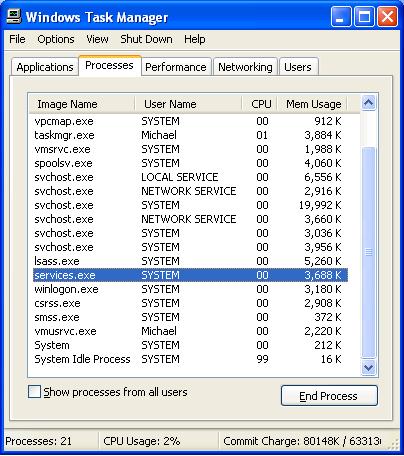Select svchost.exe run by LOCAL SERVICE
This screenshot has width=404, height=456.
[190, 177]
